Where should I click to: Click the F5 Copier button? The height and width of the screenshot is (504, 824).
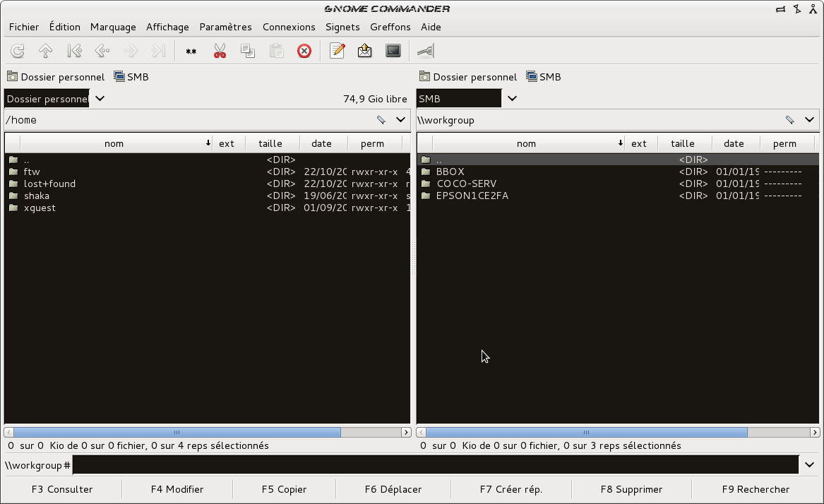(285, 489)
